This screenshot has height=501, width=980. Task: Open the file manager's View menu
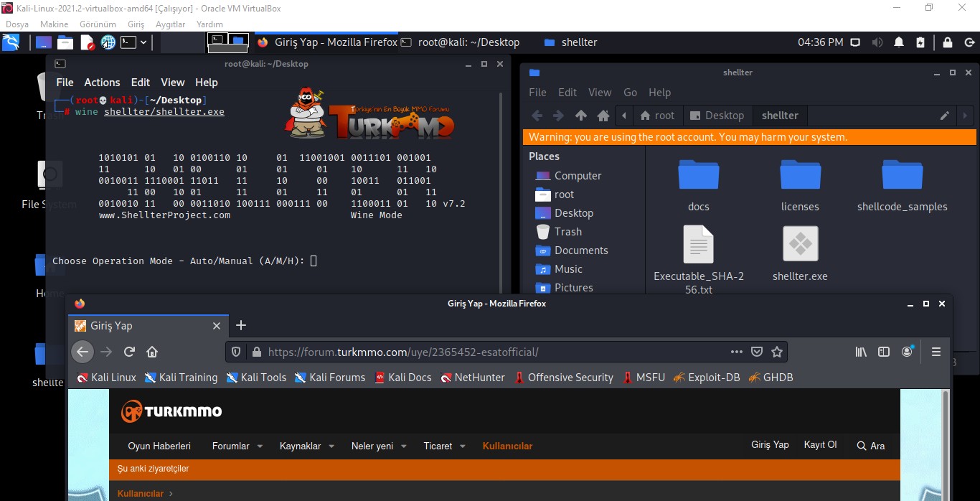coord(600,93)
